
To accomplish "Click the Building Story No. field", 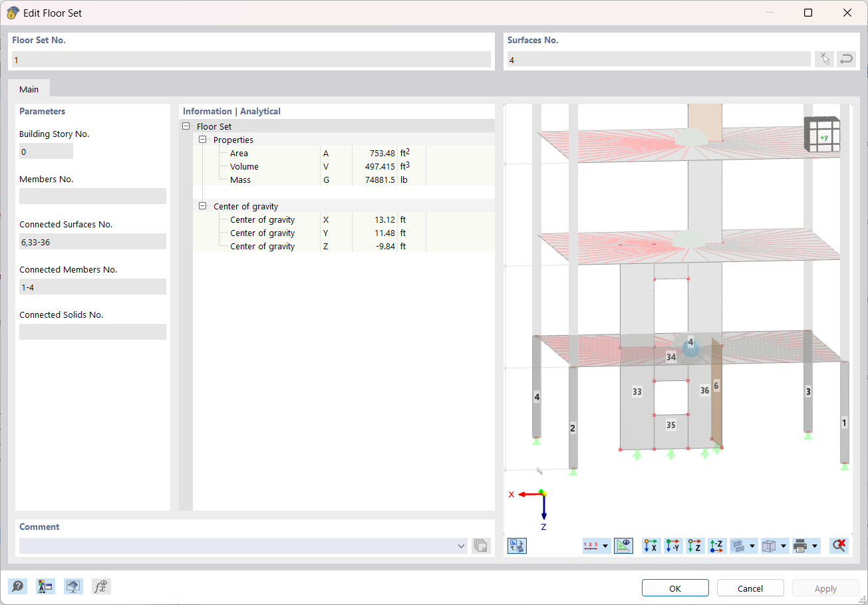I will pyautogui.click(x=46, y=152).
